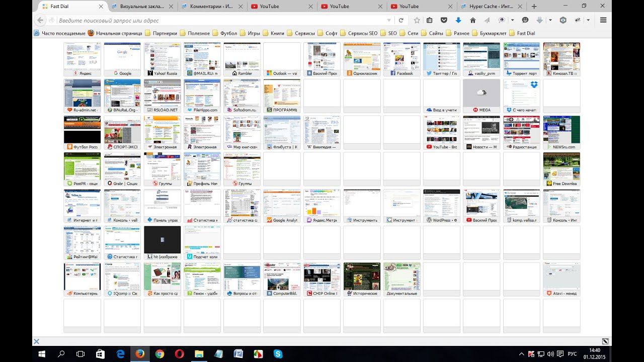
Task: Close the Fast Dial tab
Action: click(x=101, y=7)
